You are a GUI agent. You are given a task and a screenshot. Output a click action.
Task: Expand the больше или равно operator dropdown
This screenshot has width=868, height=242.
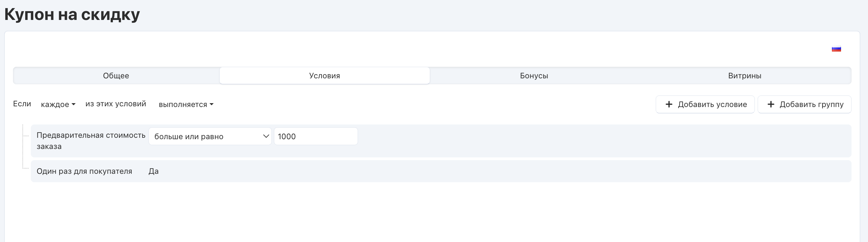click(x=210, y=136)
